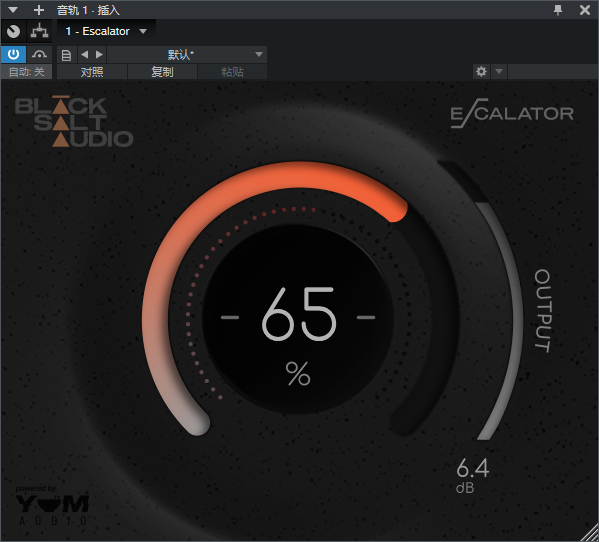Click the Black Salt Audio logo

click(x=74, y=121)
